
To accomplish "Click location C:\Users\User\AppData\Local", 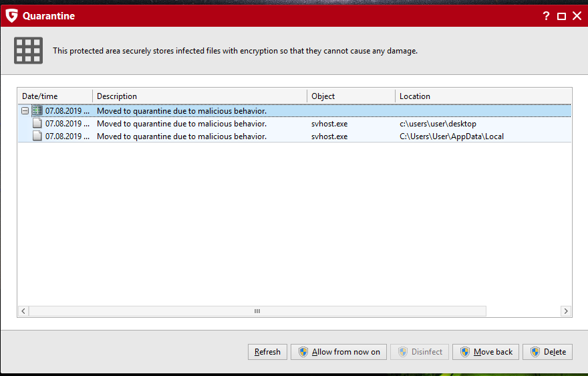I will click(x=452, y=136).
